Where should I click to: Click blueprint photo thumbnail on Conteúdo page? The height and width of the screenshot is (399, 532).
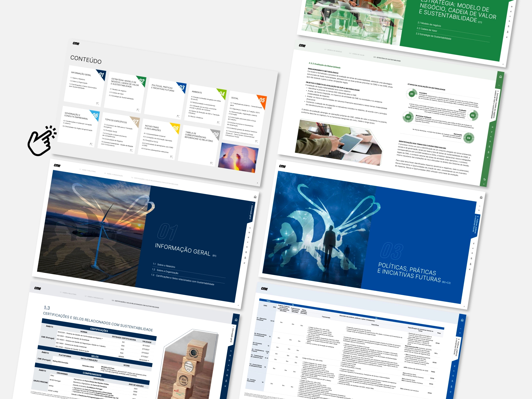(238, 158)
